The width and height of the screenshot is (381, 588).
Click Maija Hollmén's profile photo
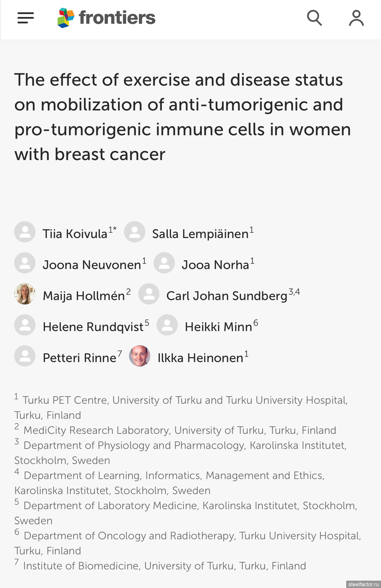pyautogui.click(x=25, y=294)
